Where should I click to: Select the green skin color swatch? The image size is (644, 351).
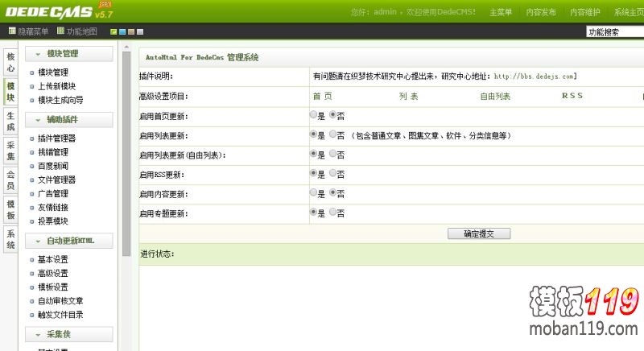pyautogui.click(x=114, y=31)
